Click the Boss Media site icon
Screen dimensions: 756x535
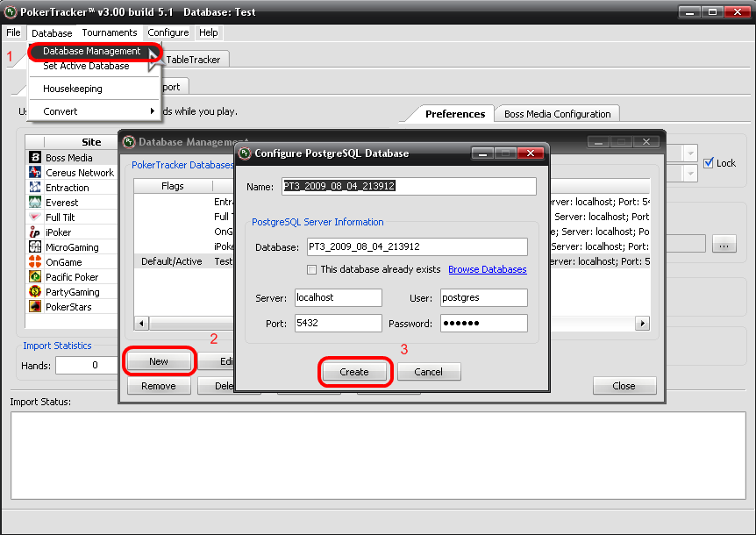(x=35, y=157)
